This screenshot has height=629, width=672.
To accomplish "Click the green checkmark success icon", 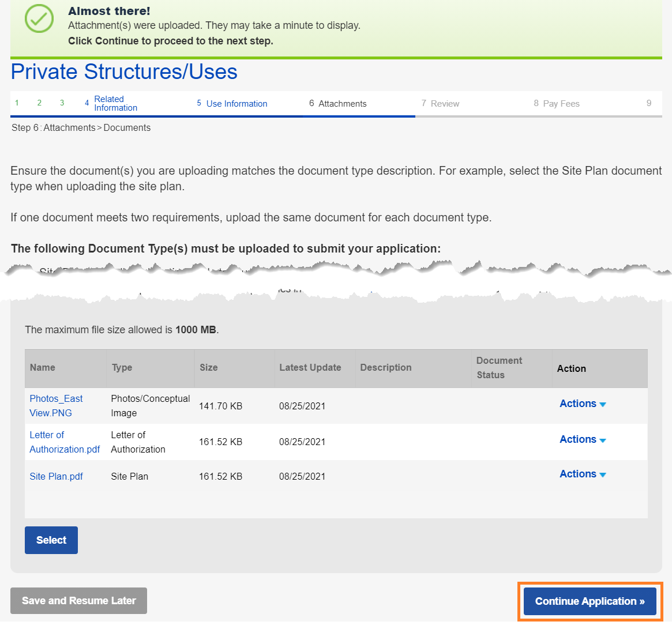I will pos(39,18).
